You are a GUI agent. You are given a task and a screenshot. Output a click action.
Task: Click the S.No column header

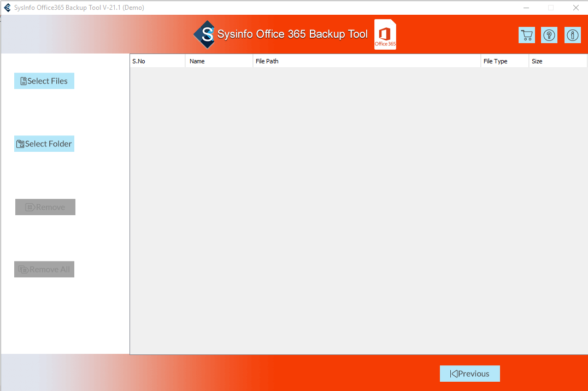coord(157,61)
